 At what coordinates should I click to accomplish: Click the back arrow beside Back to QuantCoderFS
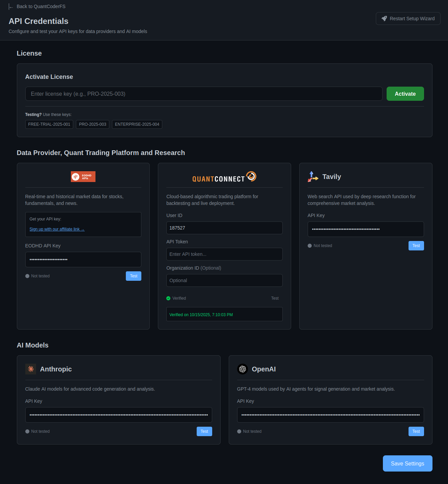point(11,6)
